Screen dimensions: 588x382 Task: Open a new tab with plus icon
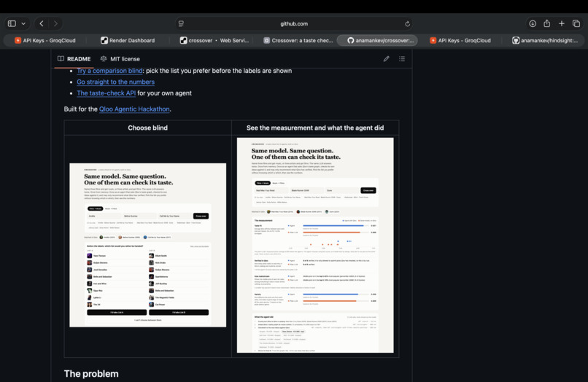pyautogui.click(x=562, y=23)
